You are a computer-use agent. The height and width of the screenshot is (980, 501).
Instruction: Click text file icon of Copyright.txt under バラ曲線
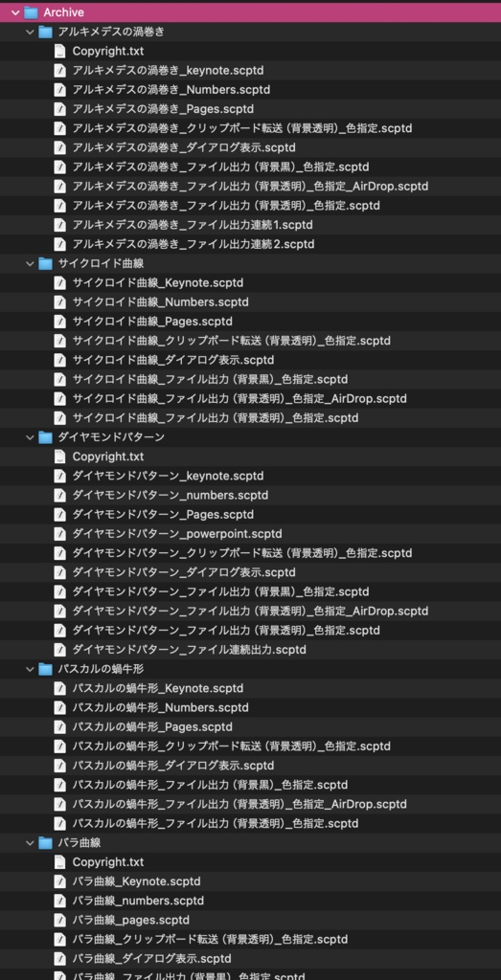click(60, 862)
